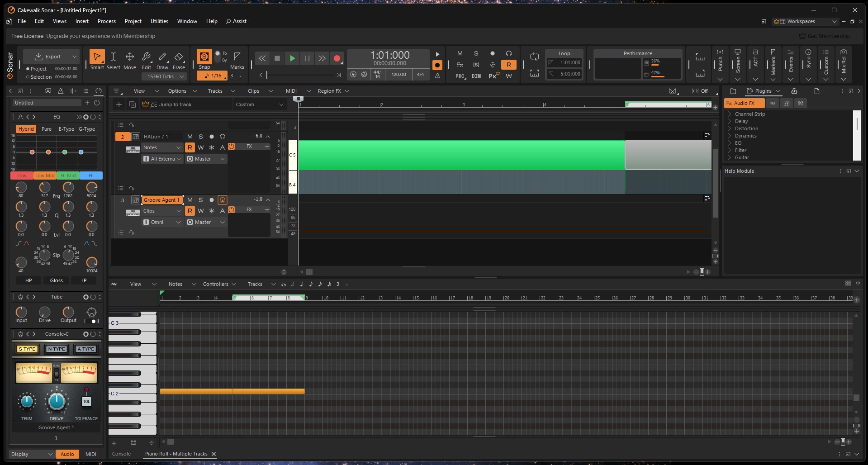Solo the Groove Agent 1 track
This screenshot has height=465, width=868.
coord(201,200)
